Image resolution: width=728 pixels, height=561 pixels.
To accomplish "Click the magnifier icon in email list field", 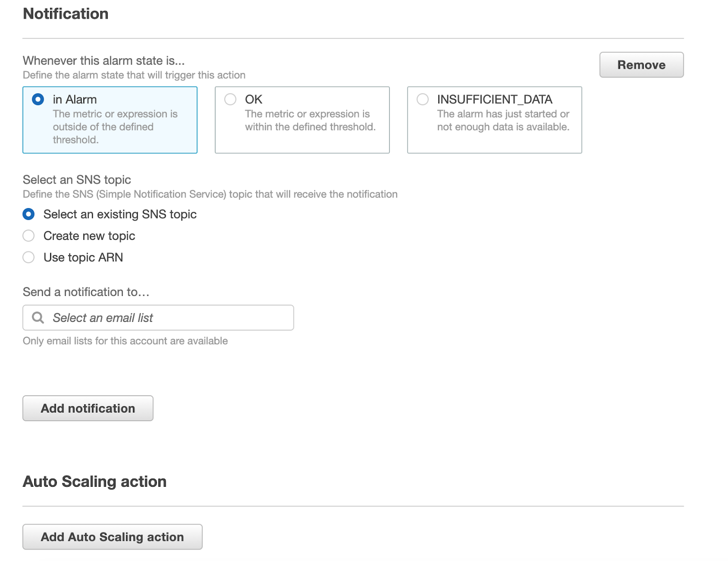I will (38, 317).
